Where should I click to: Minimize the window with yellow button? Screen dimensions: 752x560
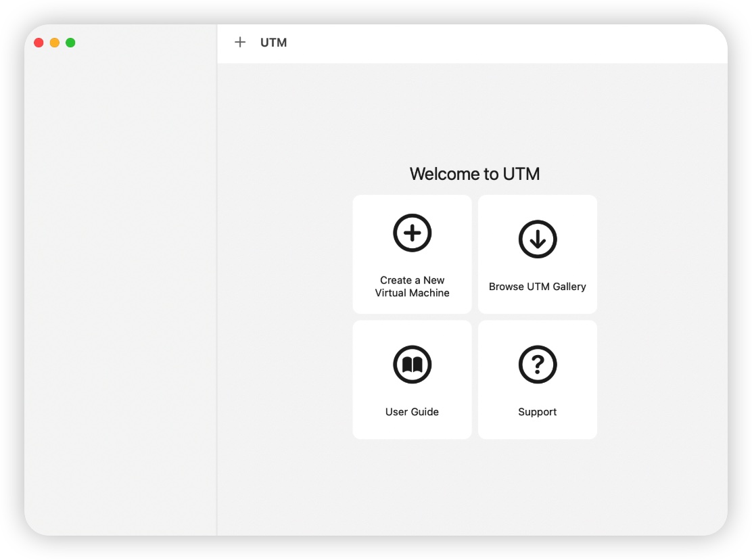55,43
